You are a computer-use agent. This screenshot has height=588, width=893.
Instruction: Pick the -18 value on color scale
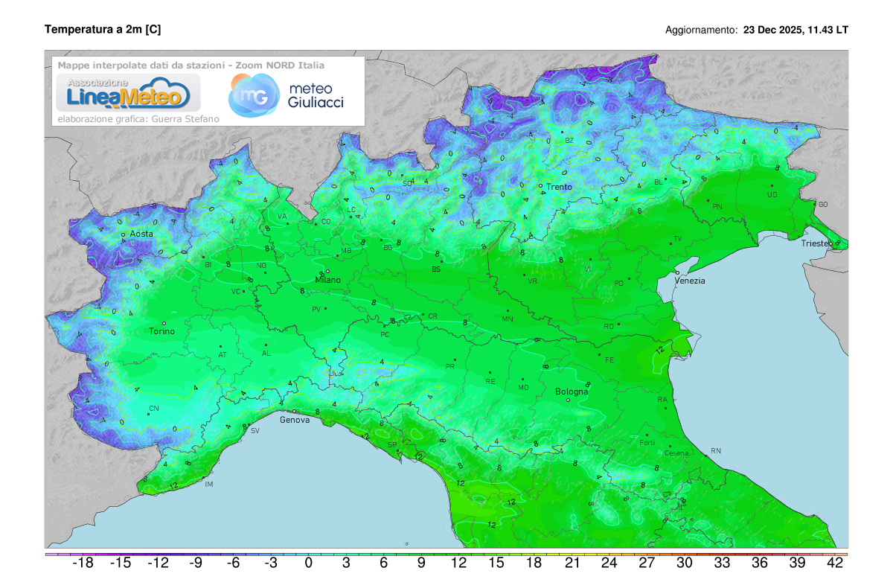tap(82, 563)
